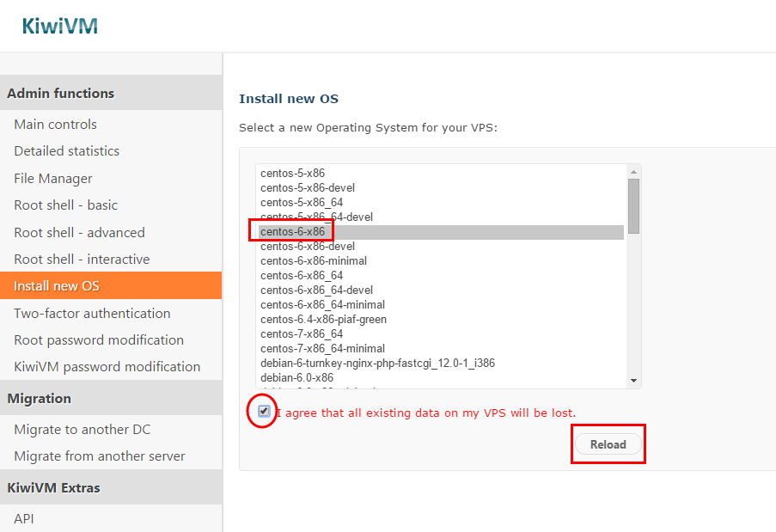Viewport: 776px width, 532px height.
Task: Select centos-6-x86-devel in OS list
Action: click(441, 247)
